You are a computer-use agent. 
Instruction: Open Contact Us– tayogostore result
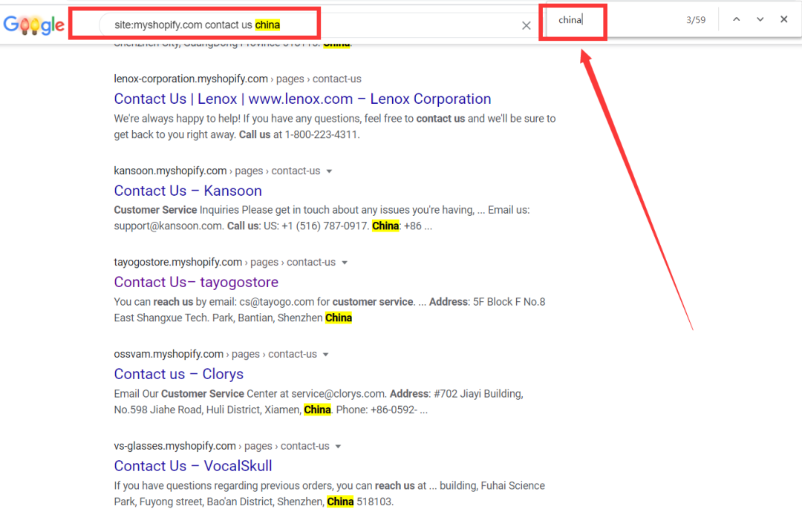click(196, 282)
